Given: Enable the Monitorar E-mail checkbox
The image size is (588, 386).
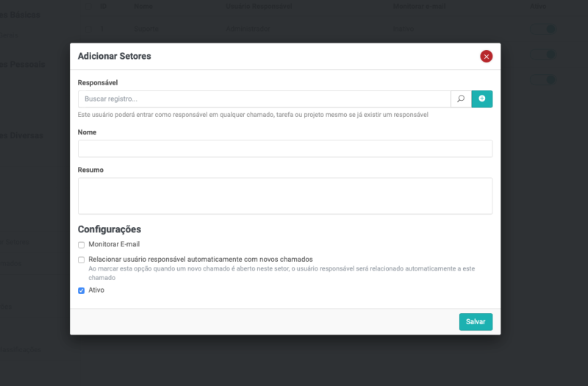Looking at the screenshot, I should pos(82,245).
